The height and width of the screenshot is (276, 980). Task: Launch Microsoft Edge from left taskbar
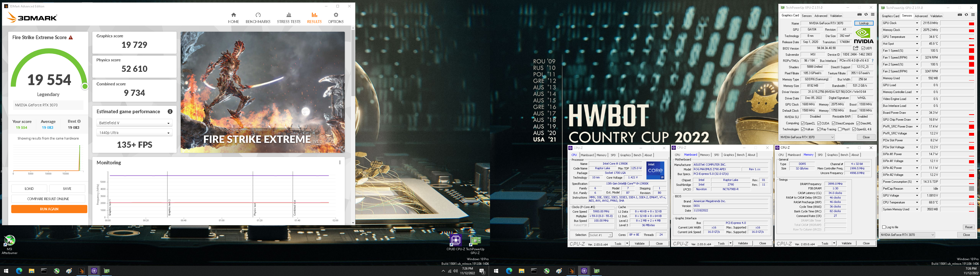click(19, 271)
